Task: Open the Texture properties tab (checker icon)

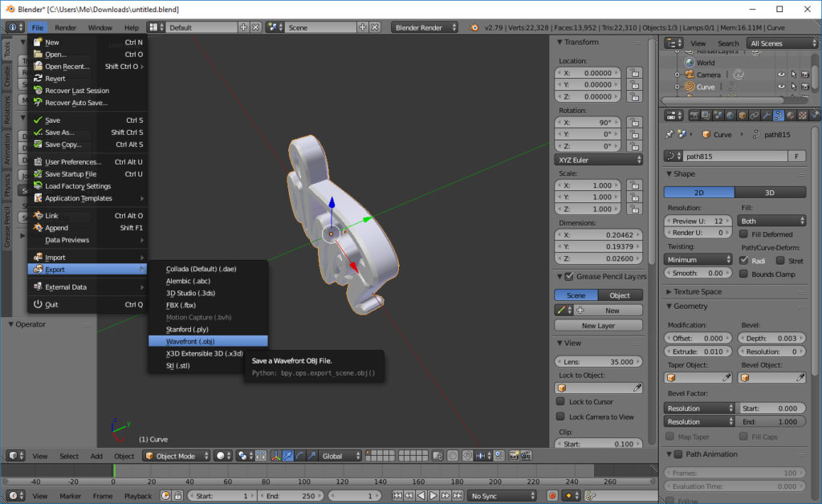Action: coord(803,116)
